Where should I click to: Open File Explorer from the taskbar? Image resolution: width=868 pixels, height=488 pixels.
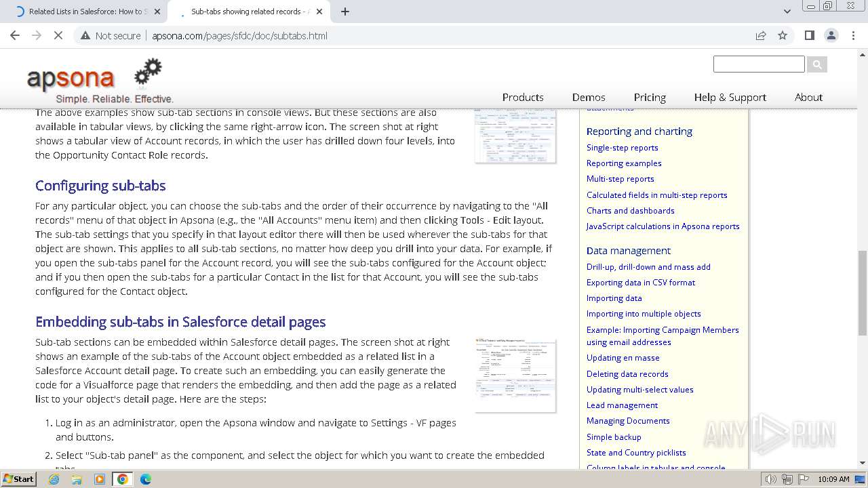pos(77,479)
